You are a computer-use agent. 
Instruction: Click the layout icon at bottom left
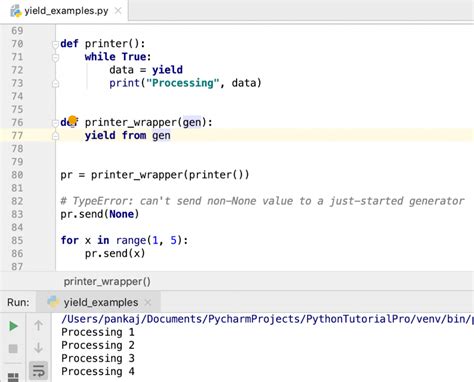tap(13, 377)
